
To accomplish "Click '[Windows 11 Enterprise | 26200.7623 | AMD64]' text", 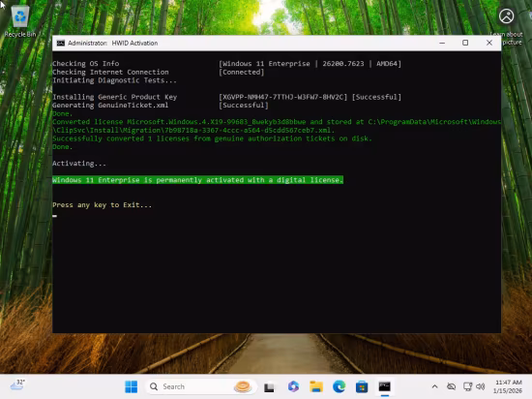I will click(310, 64).
